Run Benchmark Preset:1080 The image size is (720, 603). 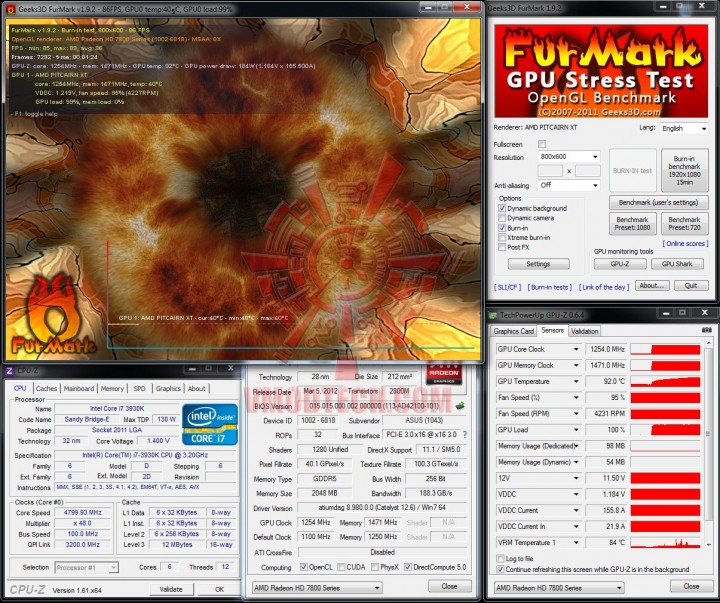tap(632, 223)
